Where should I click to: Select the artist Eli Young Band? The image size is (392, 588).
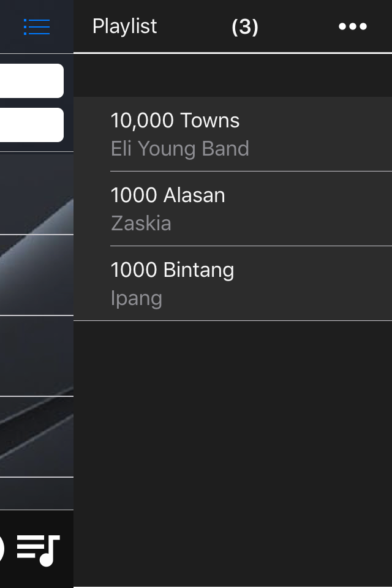(x=180, y=149)
